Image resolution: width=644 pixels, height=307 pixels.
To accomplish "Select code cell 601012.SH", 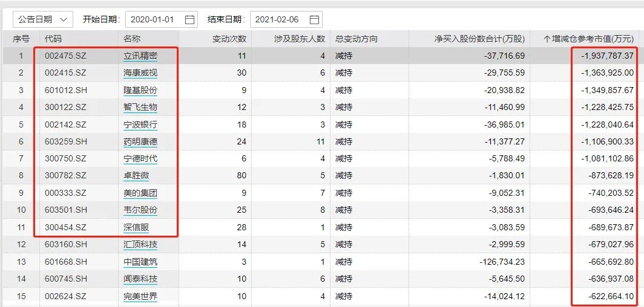I will (x=66, y=90).
